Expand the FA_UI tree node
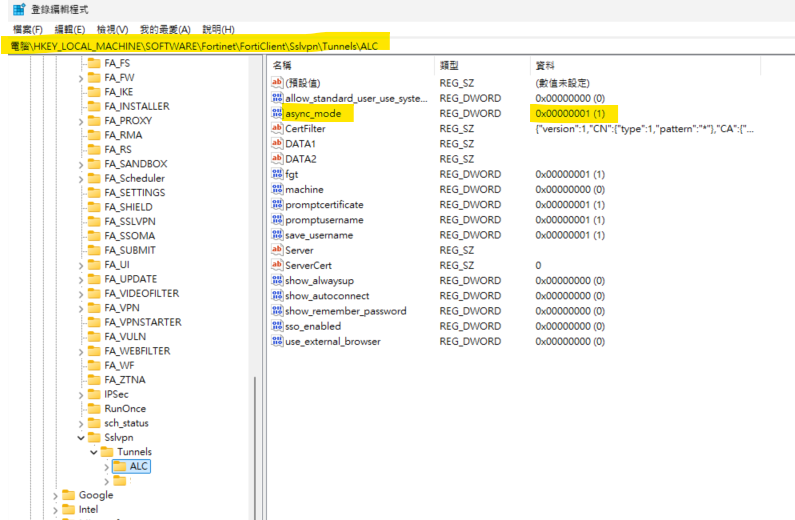Screen dimensions: 795x520 point(81,265)
